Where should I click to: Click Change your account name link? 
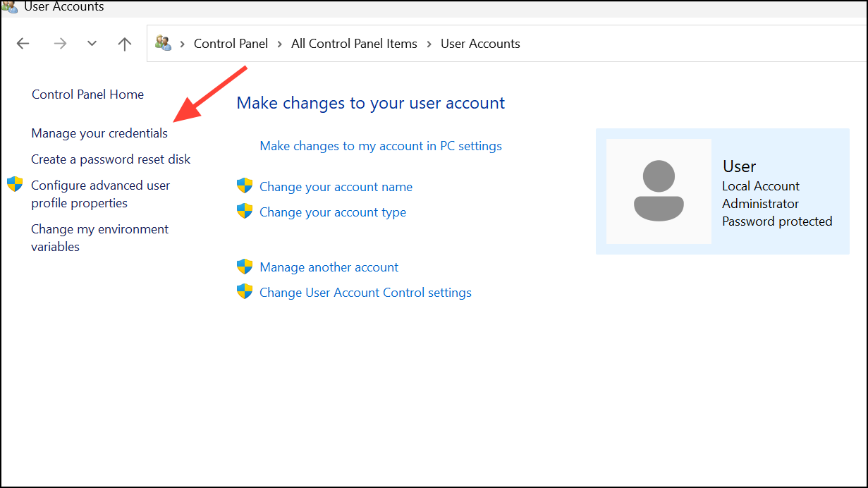[336, 187]
